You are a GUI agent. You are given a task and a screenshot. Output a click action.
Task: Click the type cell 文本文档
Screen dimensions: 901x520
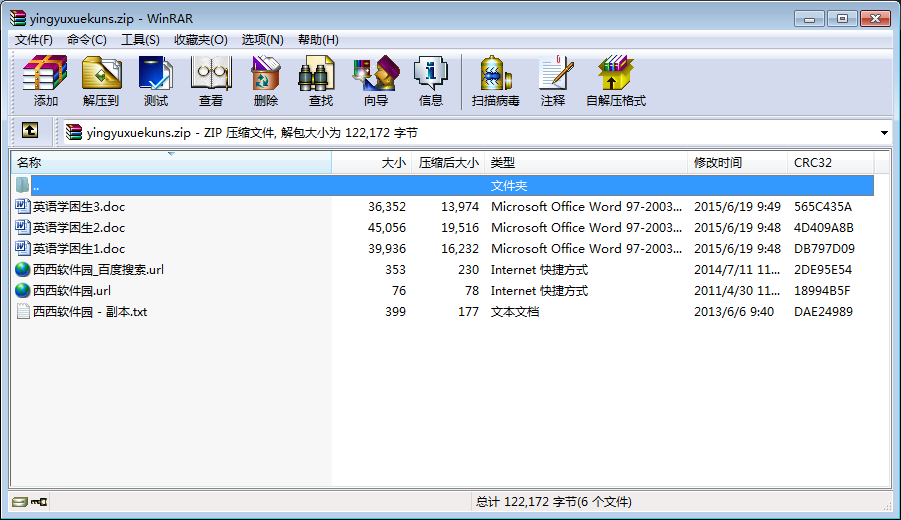(515, 312)
